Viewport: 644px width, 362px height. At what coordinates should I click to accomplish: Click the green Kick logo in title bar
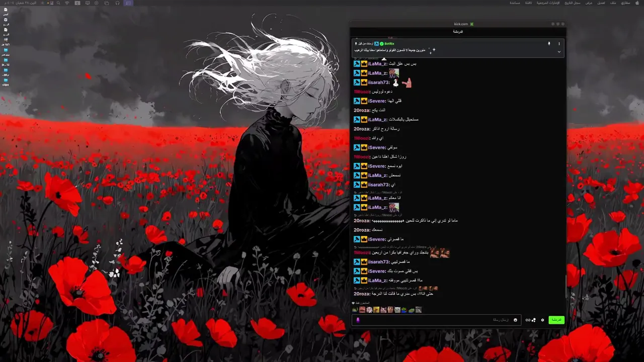pyautogui.click(x=472, y=24)
